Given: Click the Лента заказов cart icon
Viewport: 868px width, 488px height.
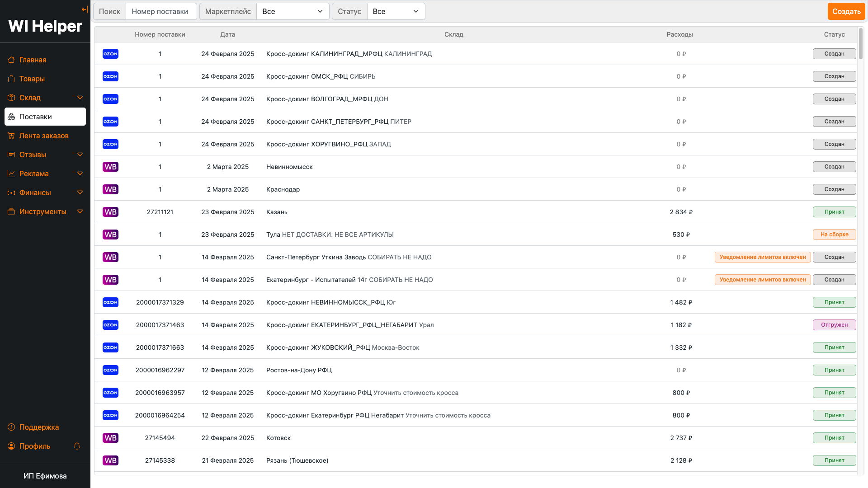Looking at the screenshot, I should click(11, 136).
